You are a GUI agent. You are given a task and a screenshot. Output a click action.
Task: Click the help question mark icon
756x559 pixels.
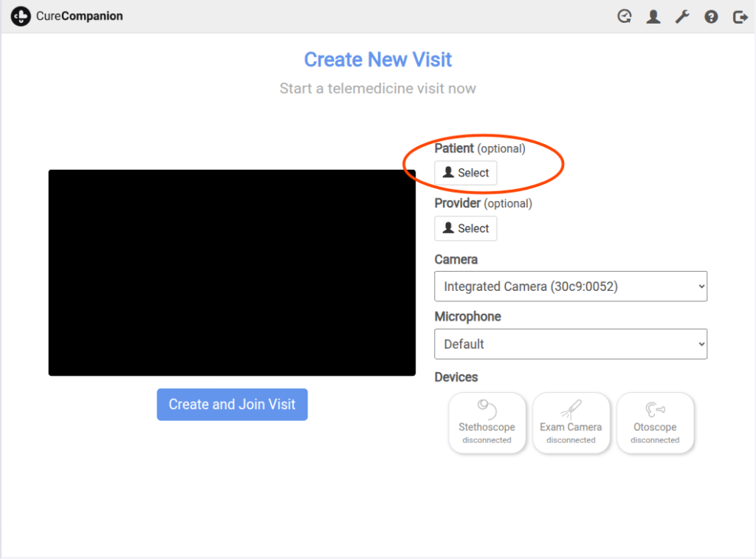(711, 16)
